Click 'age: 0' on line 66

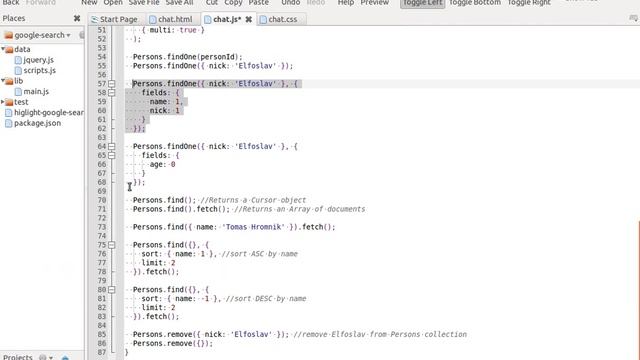162,164
